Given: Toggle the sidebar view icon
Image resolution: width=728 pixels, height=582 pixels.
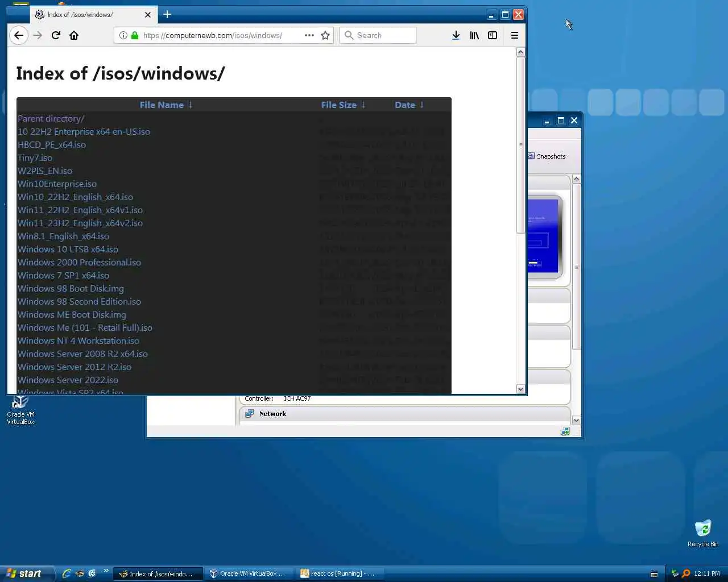Looking at the screenshot, I should [x=493, y=35].
